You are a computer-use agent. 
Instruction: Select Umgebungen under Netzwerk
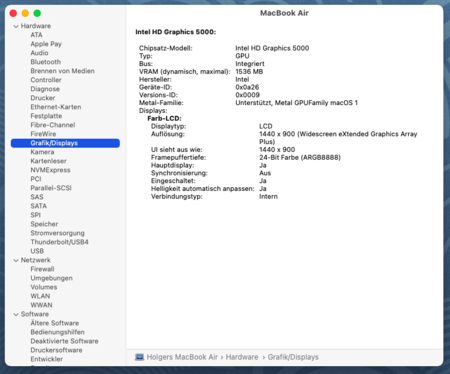click(x=51, y=278)
